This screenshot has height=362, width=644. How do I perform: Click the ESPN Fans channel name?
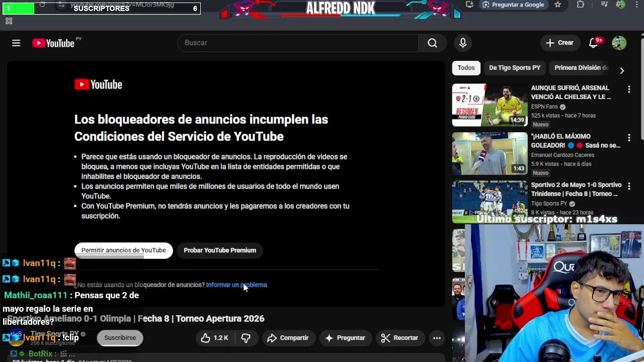[x=544, y=107]
